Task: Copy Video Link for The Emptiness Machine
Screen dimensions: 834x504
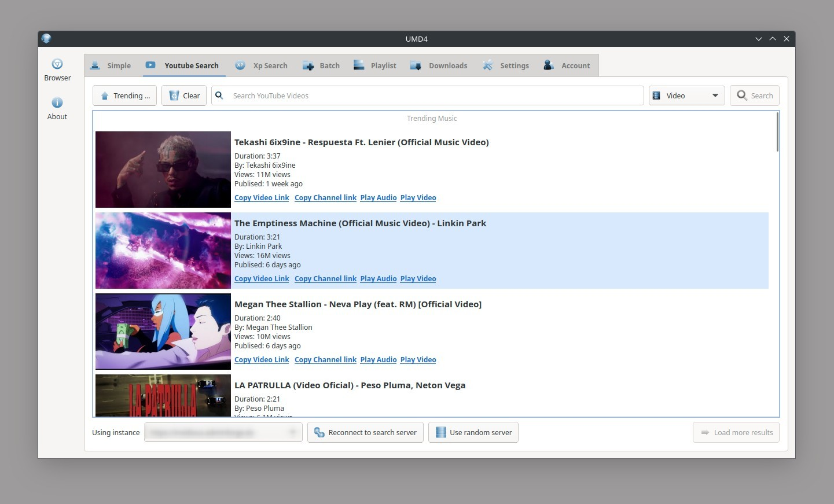Action: [x=262, y=279]
